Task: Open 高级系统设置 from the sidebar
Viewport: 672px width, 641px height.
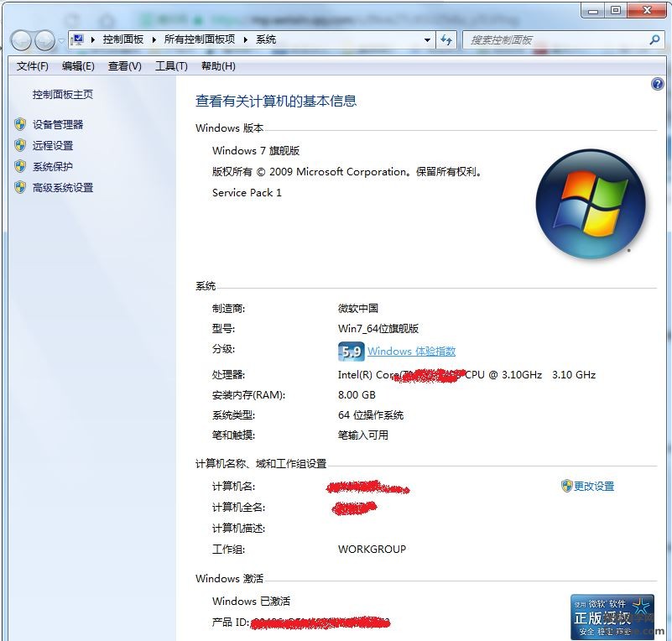Action: 63,188
